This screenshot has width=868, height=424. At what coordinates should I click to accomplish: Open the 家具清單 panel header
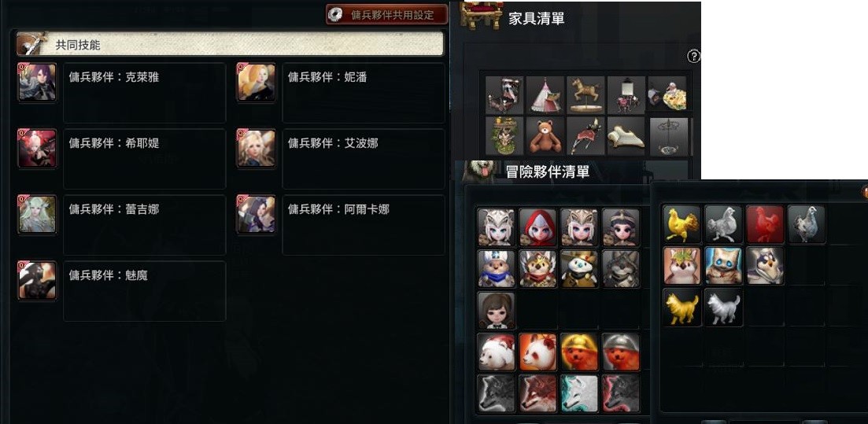click(x=536, y=18)
